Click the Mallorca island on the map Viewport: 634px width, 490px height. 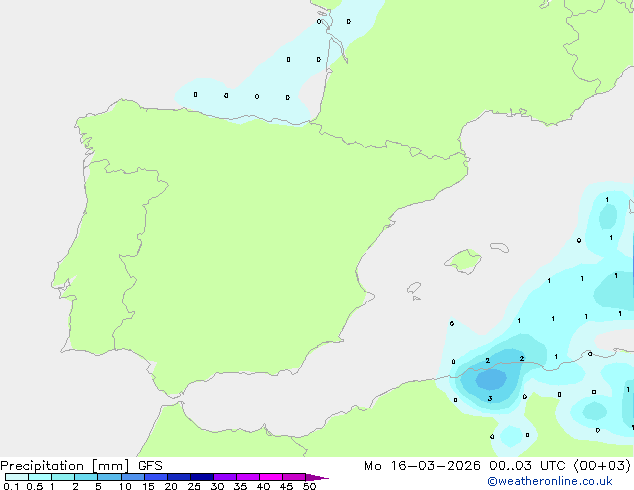click(x=462, y=262)
